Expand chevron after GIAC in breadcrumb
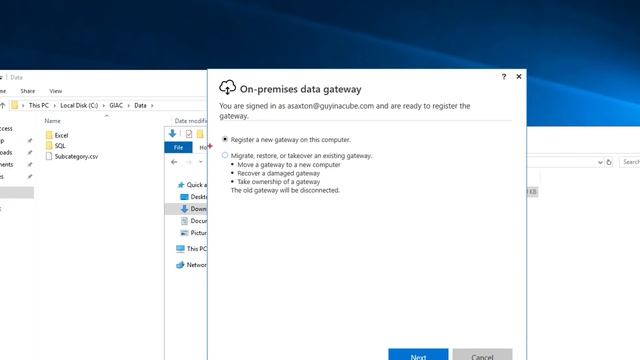 129,106
